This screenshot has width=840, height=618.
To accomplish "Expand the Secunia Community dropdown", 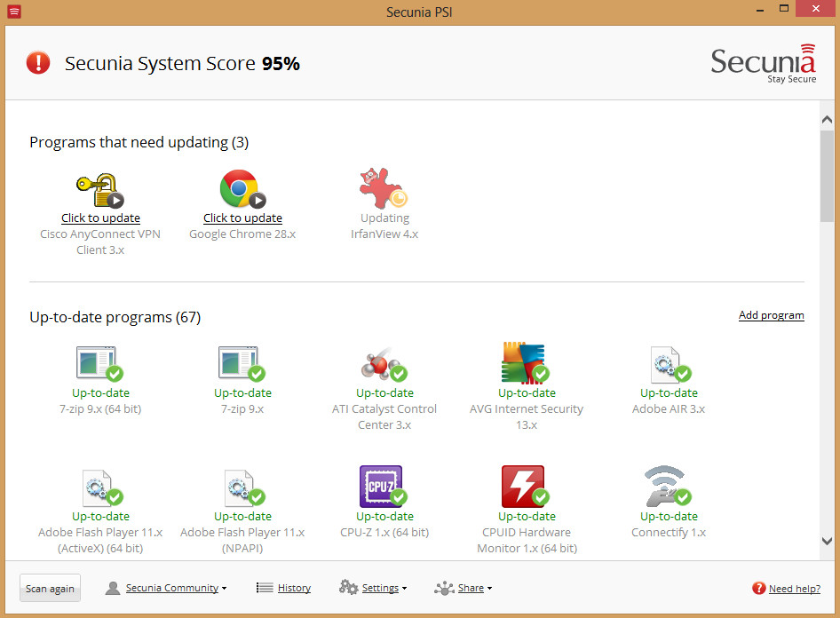I will [x=172, y=588].
